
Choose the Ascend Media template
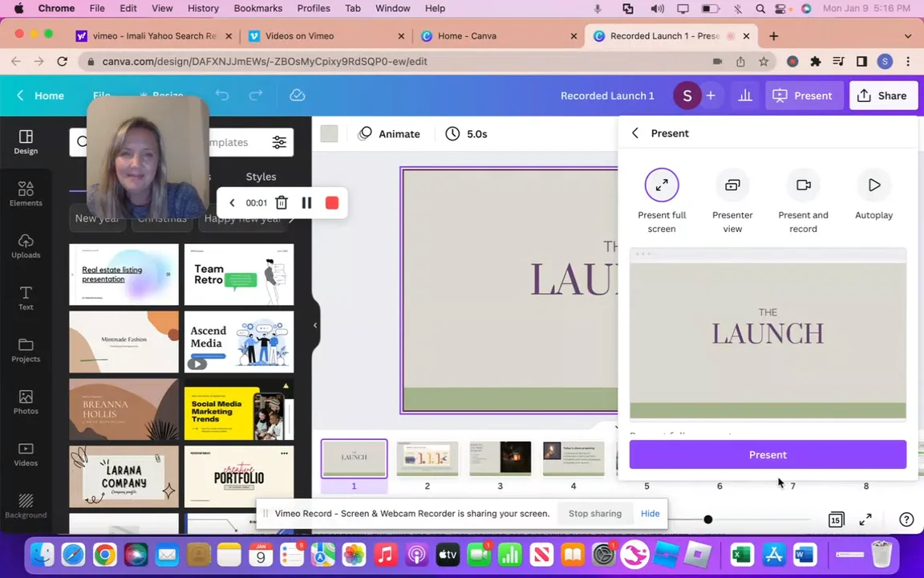(x=239, y=341)
